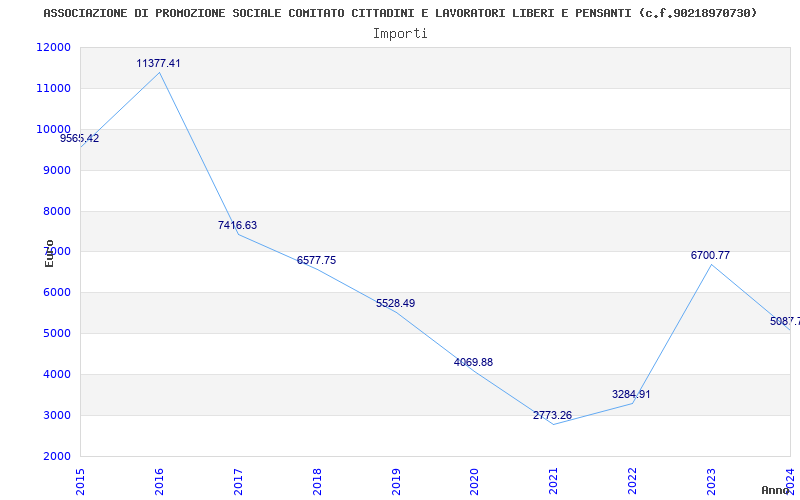Click the 2000 y-axis tick label

click(56, 456)
